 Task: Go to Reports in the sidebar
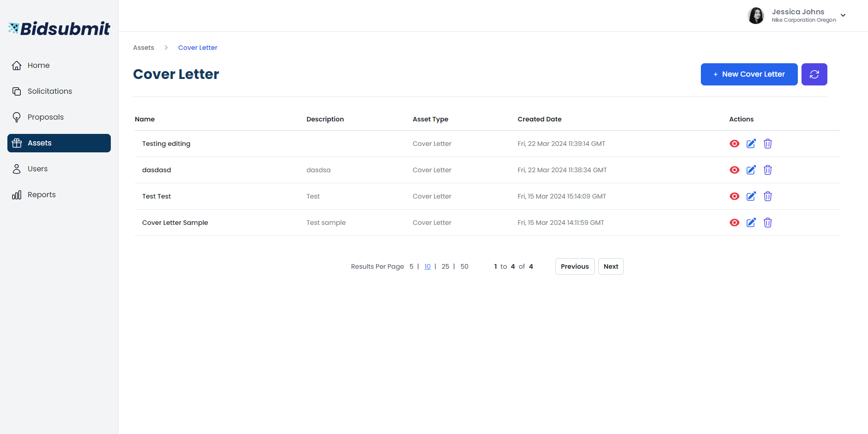point(42,195)
